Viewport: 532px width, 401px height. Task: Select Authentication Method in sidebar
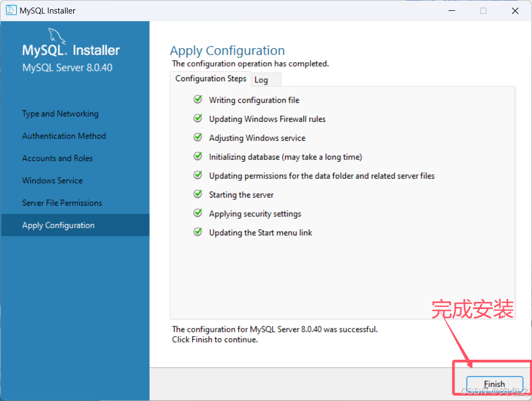point(64,136)
